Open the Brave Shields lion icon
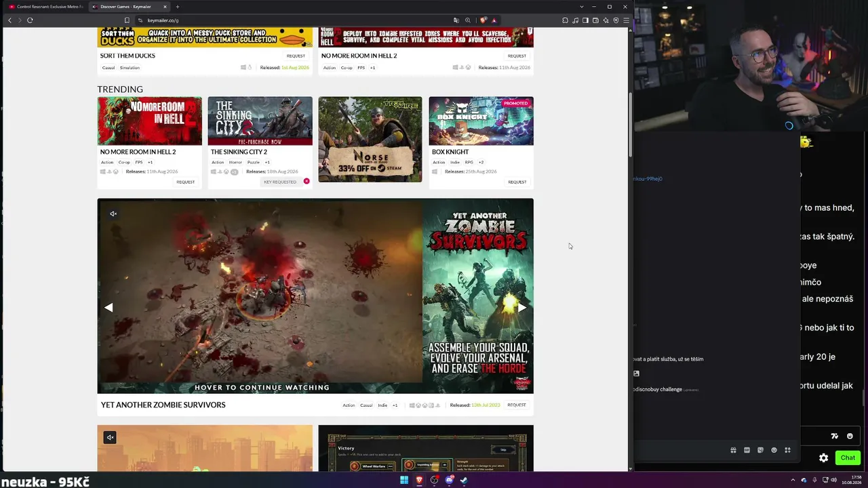868x488 pixels. [x=483, y=20]
